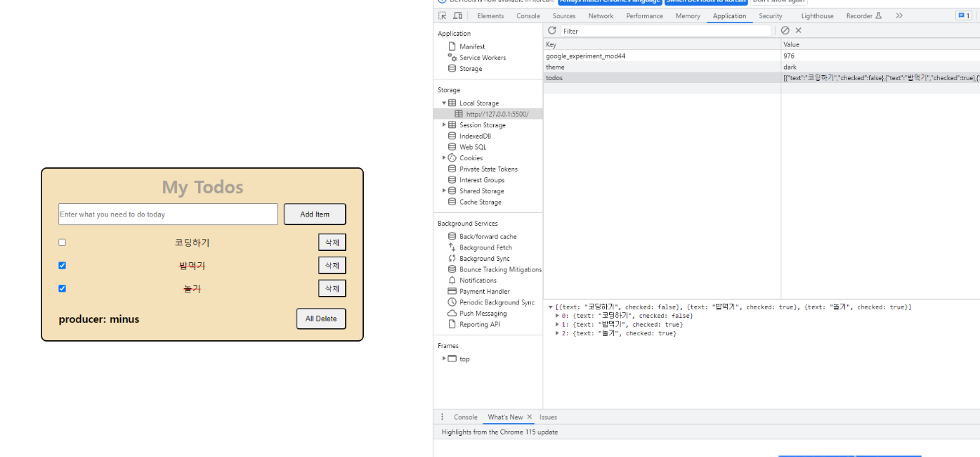980x457 pixels.
Task: Expand the Session Storage tree arrow
Action: tap(444, 125)
